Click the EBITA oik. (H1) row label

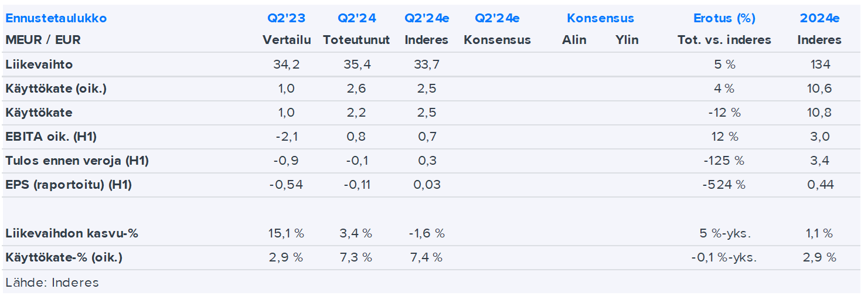pyautogui.click(x=51, y=137)
